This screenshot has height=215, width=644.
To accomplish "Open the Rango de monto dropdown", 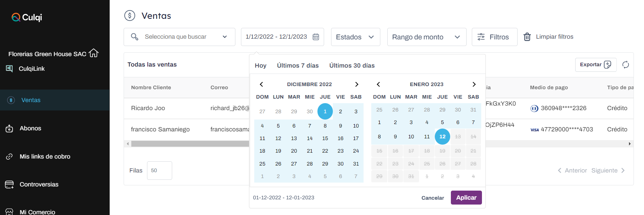I will pyautogui.click(x=426, y=37).
